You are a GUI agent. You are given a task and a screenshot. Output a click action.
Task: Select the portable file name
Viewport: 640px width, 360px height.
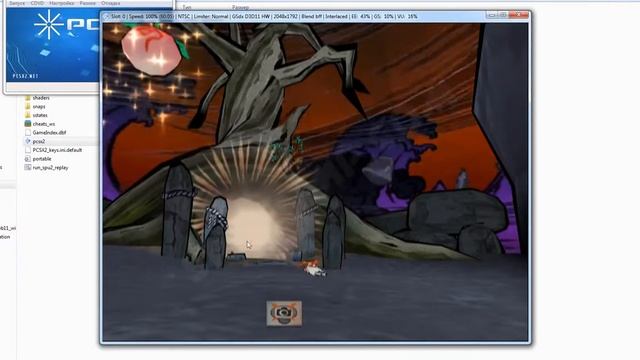[42, 159]
